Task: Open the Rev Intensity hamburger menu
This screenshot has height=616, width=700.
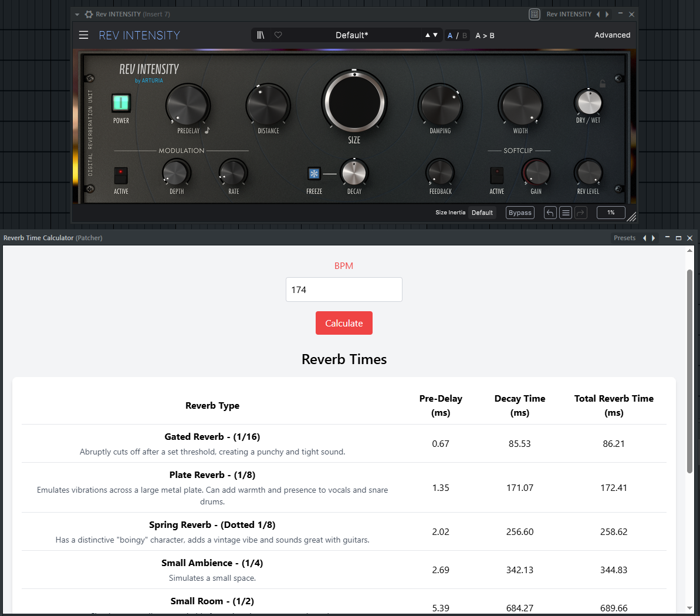Action: [x=83, y=35]
